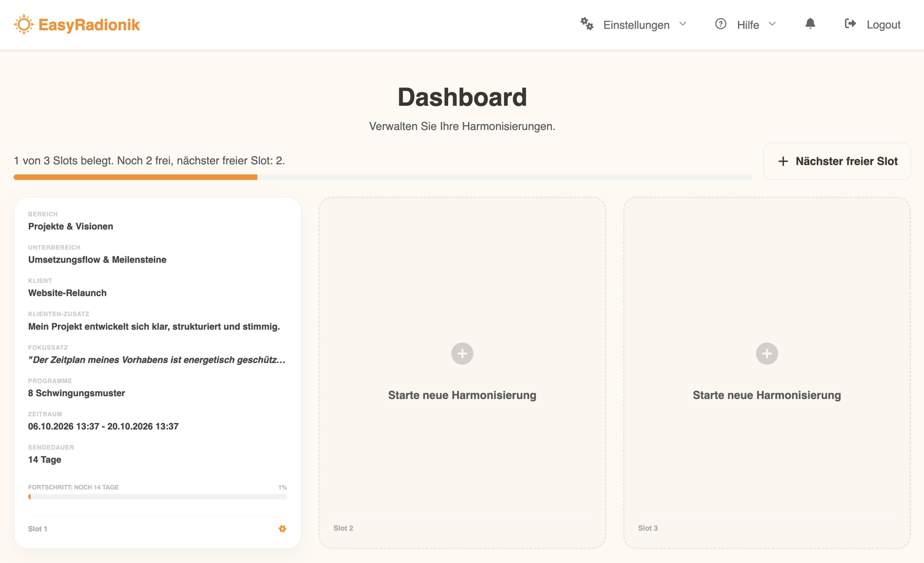924x563 pixels.
Task: Click the 'Slot 2' label
Action: click(343, 528)
